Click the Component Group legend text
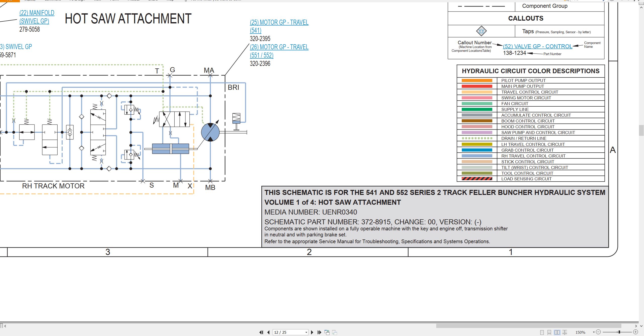The image size is (644, 336). tap(545, 6)
